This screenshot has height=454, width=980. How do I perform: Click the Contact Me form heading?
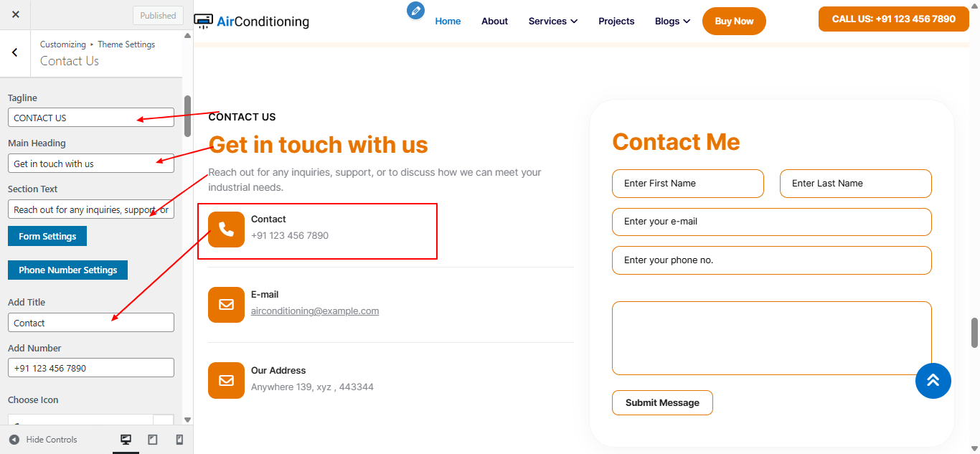(x=676, y=142)
